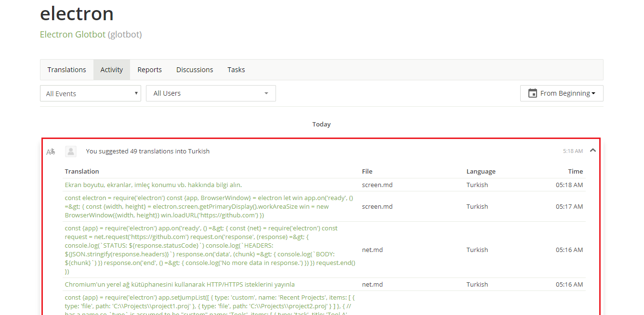Viewport: 644px width, 315px height.
Task: Open the Electron Glotbot project link
Action: [x=73, y=35]
